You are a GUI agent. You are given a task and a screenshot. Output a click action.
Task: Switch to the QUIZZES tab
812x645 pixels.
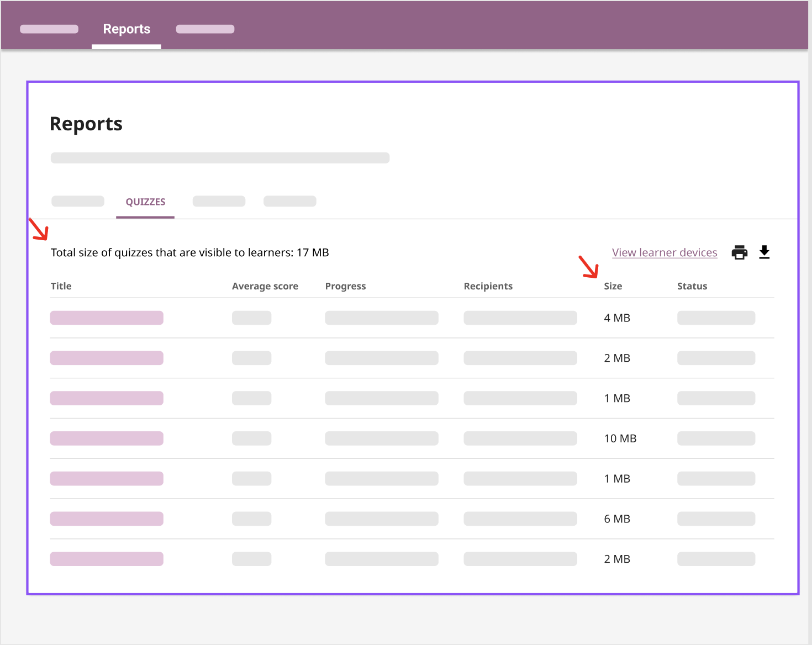[145, 202]
